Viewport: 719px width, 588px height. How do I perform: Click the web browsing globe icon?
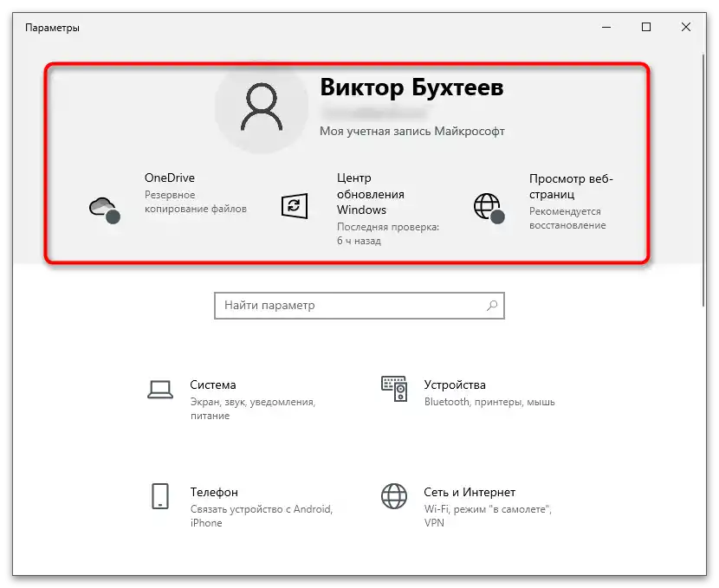[x=489, y=208]
